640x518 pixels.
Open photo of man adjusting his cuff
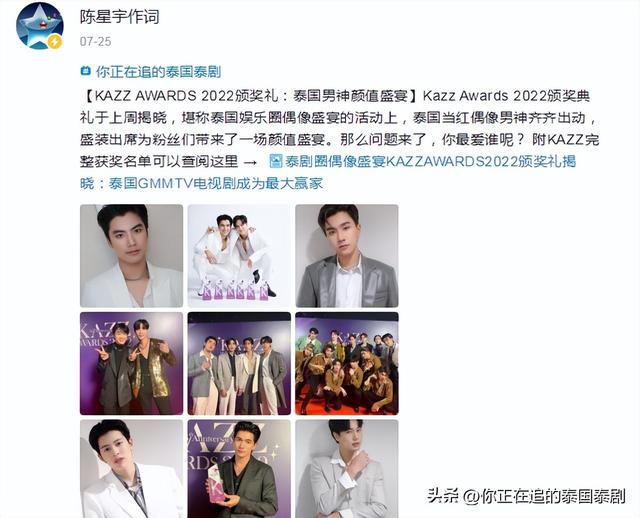347,469
